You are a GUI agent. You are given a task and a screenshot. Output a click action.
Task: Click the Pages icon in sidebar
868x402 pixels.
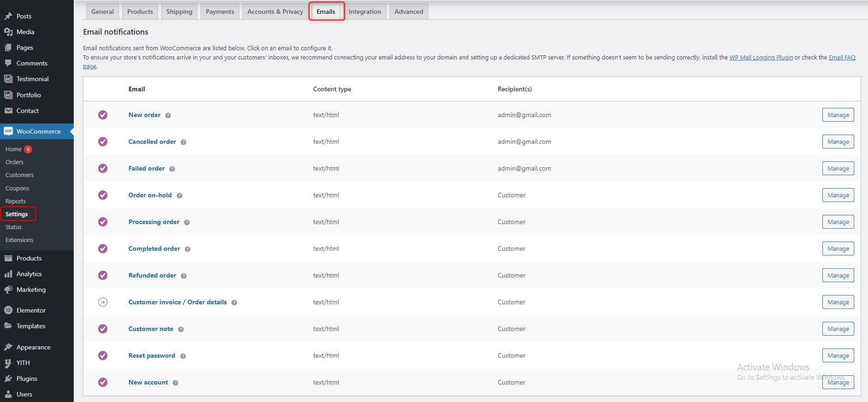(x=8, y=47)
